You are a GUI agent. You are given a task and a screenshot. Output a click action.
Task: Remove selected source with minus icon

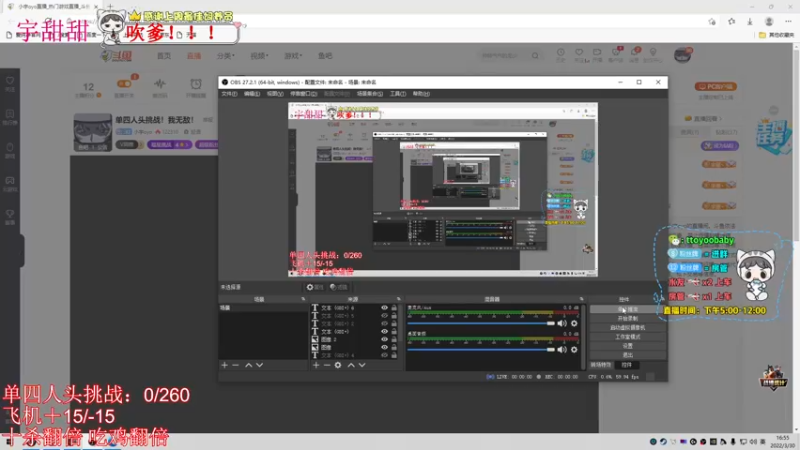pyautogui.click(x=327, y=365)
